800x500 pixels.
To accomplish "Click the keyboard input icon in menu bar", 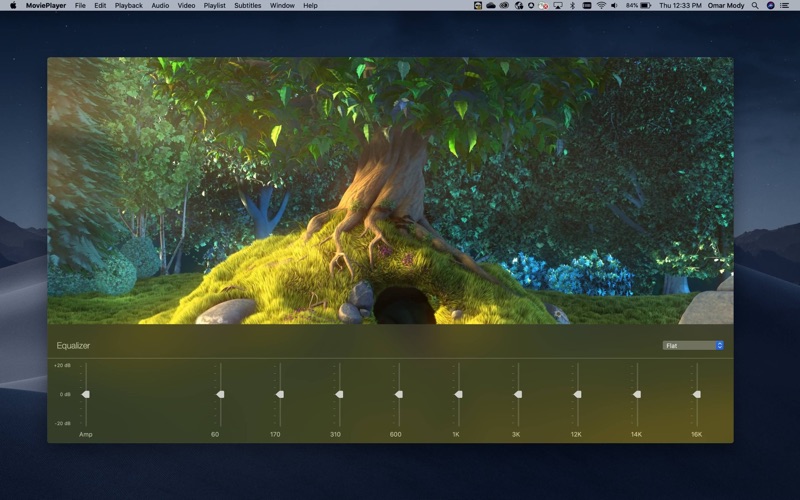I will 587,6.
